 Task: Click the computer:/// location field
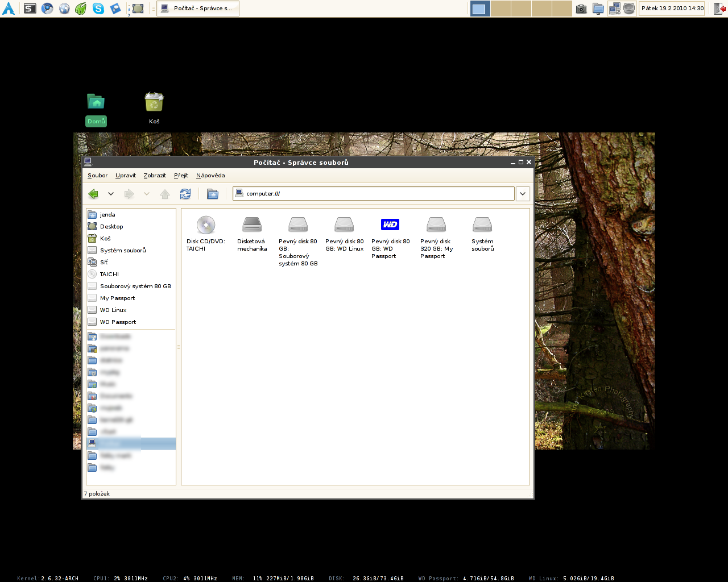[x=375, y=194]
